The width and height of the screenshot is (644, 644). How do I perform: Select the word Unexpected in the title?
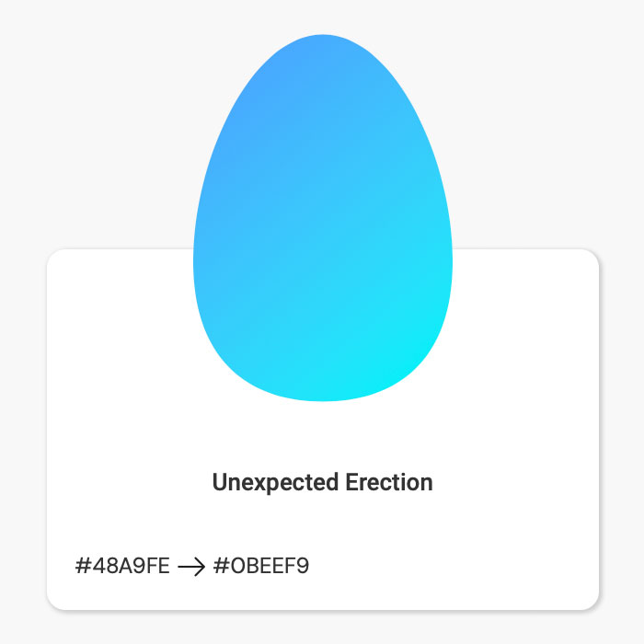point(276,483)
